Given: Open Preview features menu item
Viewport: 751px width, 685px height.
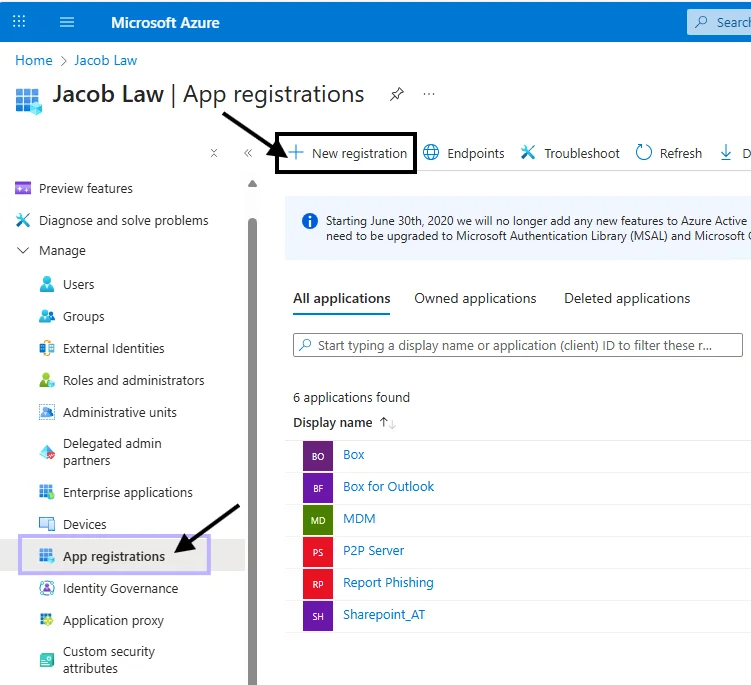Looking at the screenshot, I should [x=86, y=188].
